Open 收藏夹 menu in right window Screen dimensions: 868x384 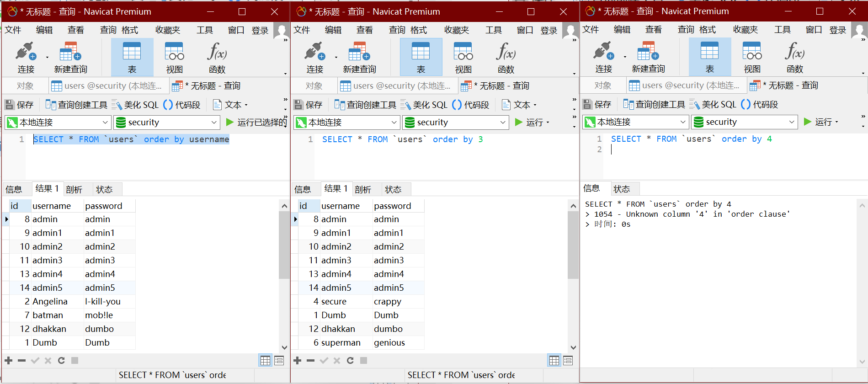pyautogui.click(x=746, y=30)
